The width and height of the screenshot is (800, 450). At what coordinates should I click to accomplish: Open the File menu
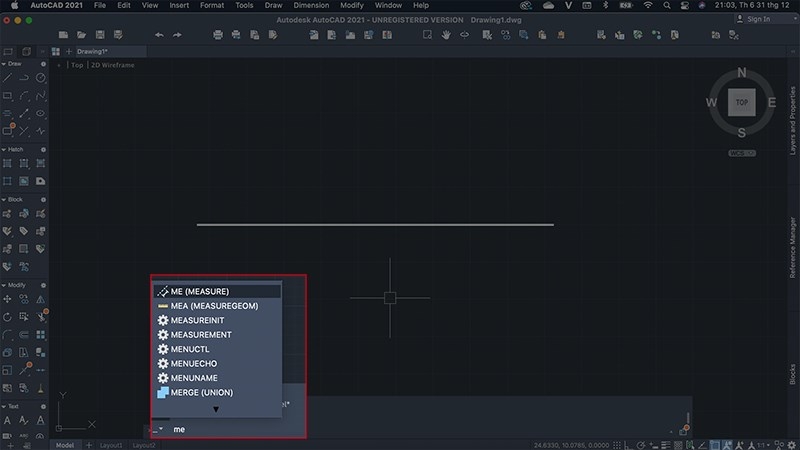click(x=100, y=5)
